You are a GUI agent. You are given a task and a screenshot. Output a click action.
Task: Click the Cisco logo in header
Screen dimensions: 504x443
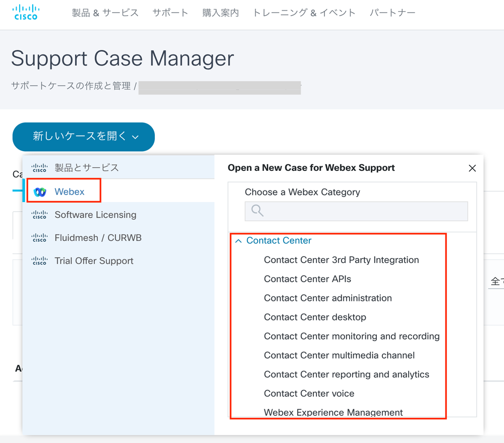(26, 12)
